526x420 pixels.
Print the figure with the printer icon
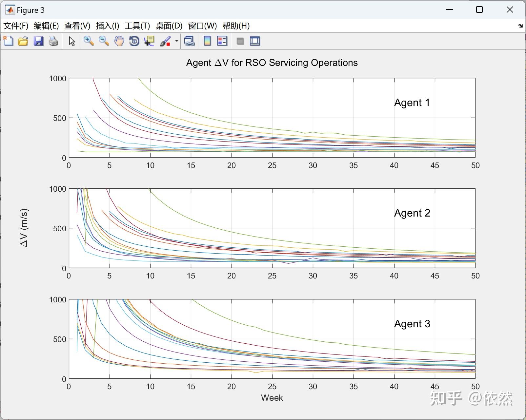(53, 41)
